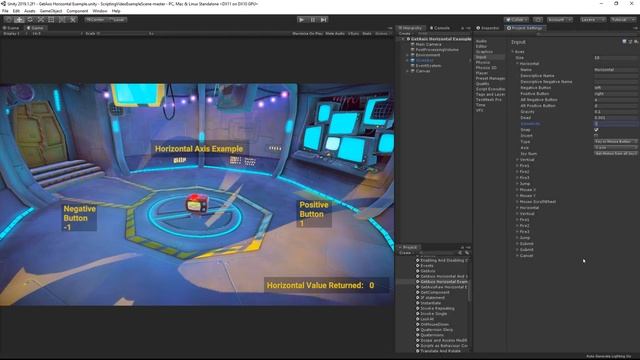Open the gear menu in Input settings
640x360 pixels.
[x=636, y=42]
